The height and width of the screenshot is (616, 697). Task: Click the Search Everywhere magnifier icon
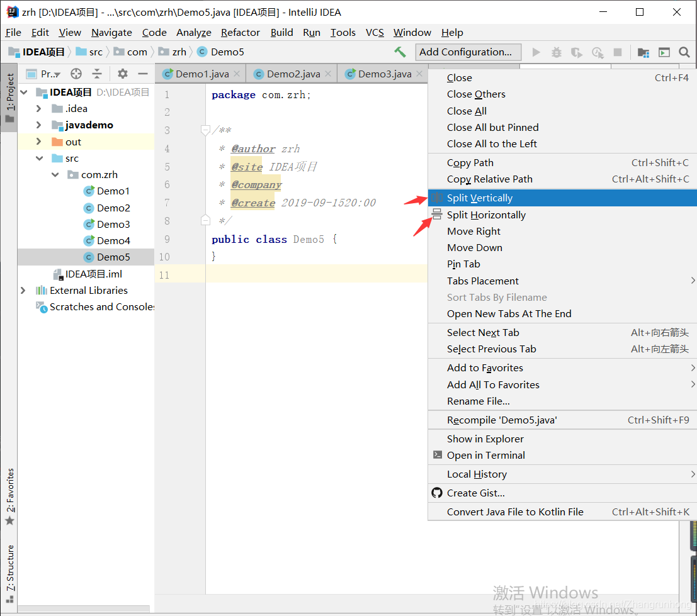[x=684, y=52]
